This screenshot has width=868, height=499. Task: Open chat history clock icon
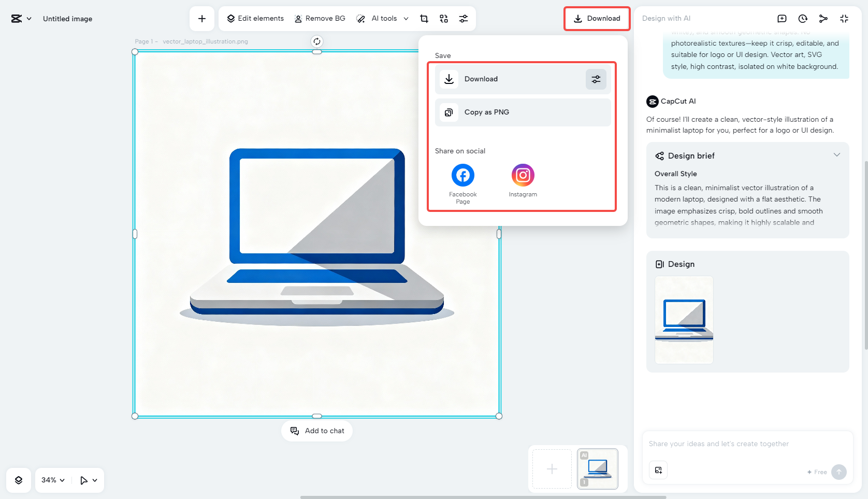click(x=803, y=19)
